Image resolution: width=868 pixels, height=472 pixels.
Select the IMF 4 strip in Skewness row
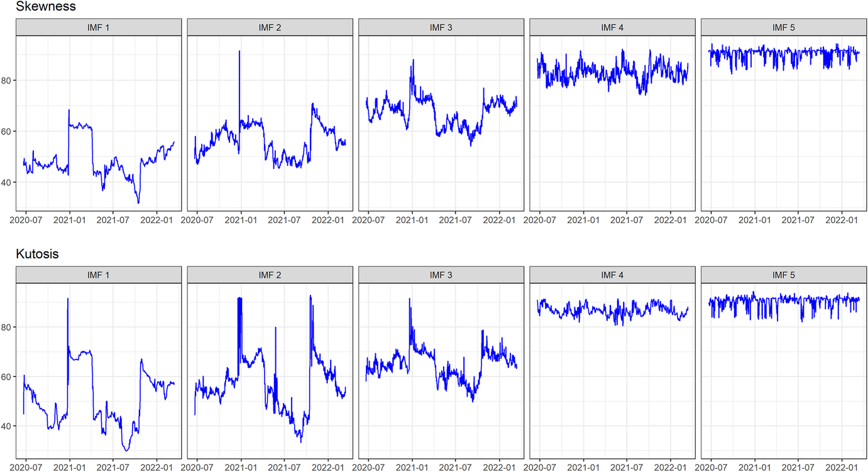(x=612, y=28)
